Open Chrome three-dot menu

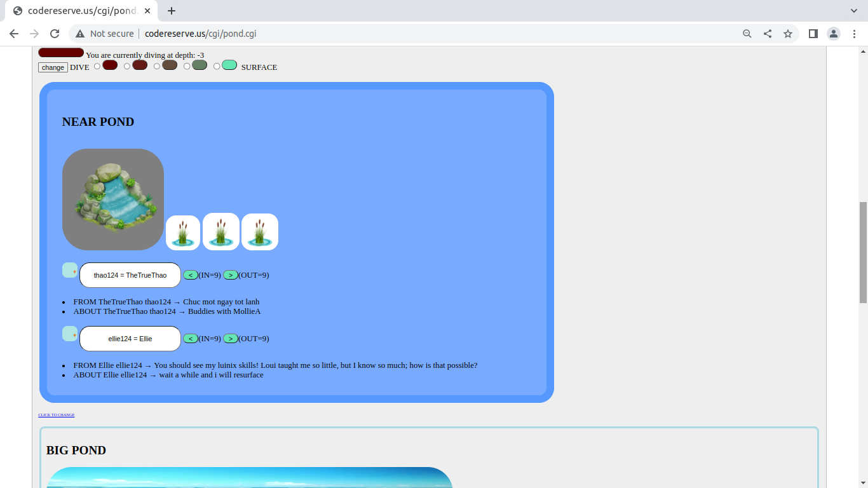point(854,34)
